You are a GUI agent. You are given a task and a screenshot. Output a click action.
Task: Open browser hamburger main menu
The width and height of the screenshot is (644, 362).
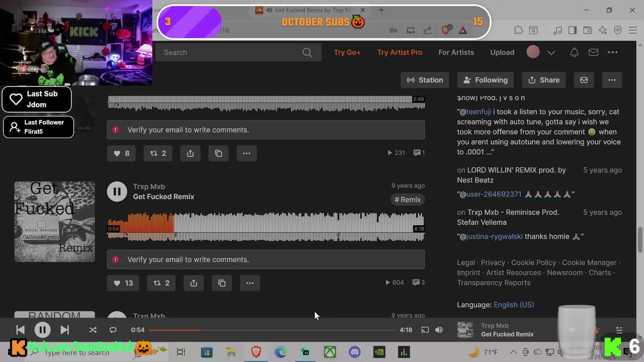pos(633,30)
